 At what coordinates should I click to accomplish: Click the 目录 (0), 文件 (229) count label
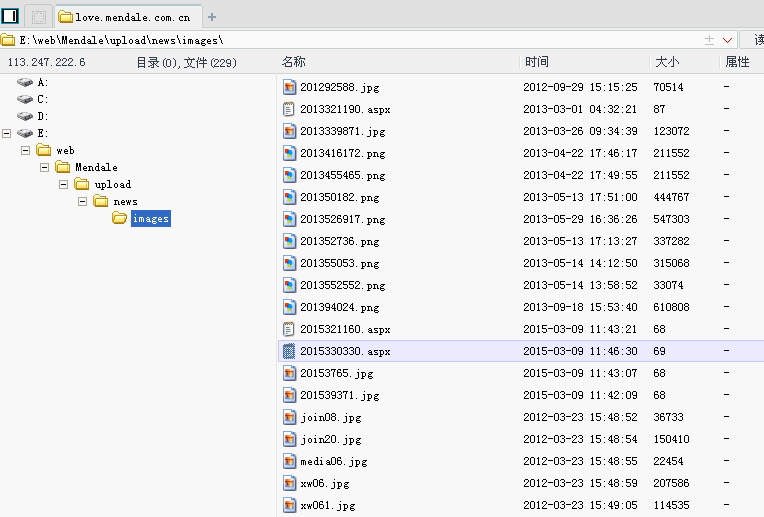[186, 62]
